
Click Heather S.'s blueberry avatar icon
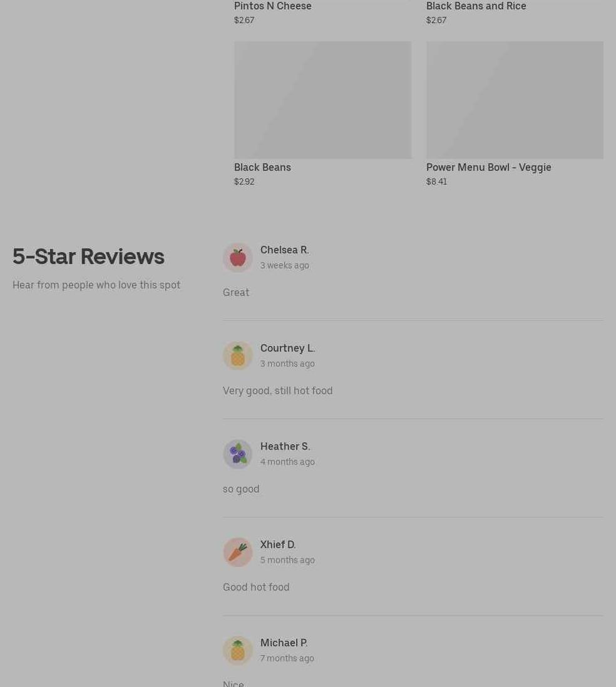click(x=238, y=454)
